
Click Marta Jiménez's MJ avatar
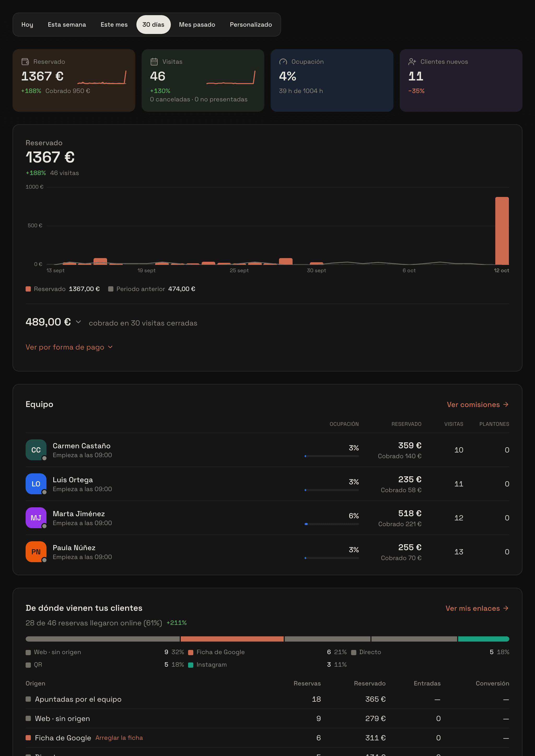[36, 517]
